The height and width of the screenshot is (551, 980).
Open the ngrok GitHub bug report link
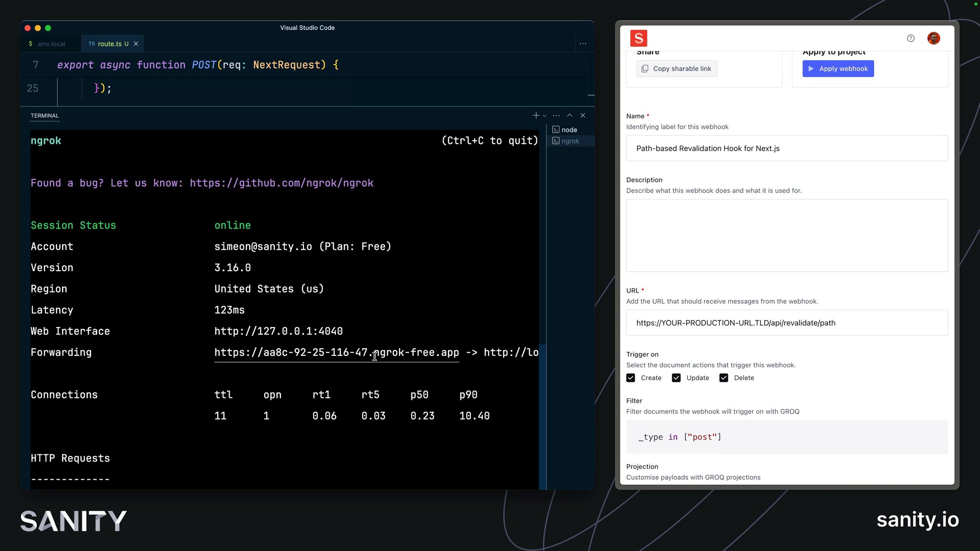[x=281, y=183]
